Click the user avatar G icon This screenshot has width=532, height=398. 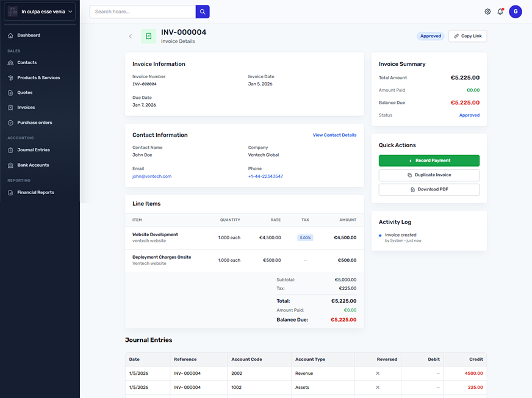click(x=516, y=12)
